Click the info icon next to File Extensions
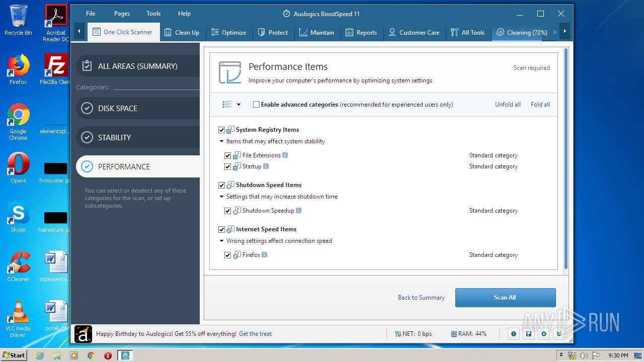644x362 pixels. pos(285,155)
